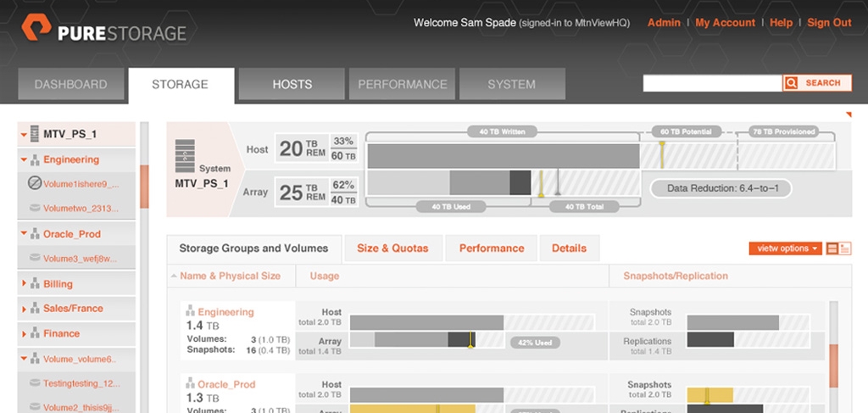Click the 42% Used badge
The image size is (868, 413).
(535, 343)
